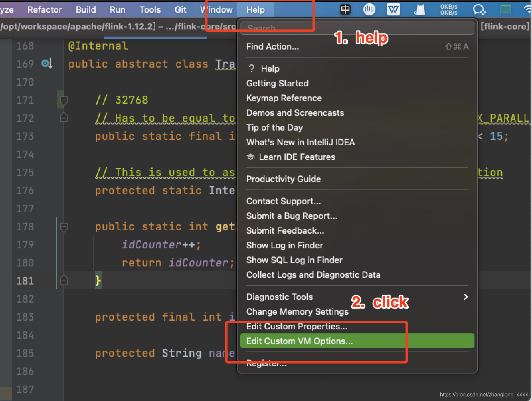Toggle the fold end marker at line 181
The image size is (532, 401).
(x=64, y=280)
